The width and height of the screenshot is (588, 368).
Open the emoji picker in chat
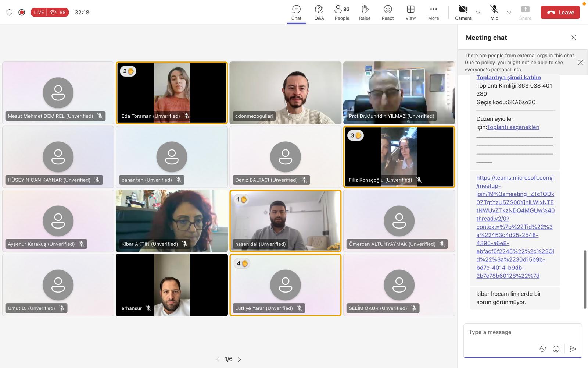click(x=556, y=349)
